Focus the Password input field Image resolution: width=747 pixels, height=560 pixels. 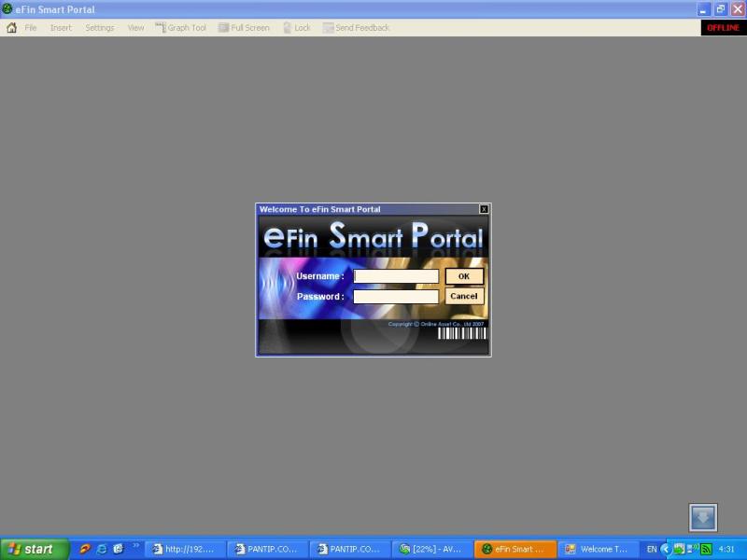pos(396,297)
